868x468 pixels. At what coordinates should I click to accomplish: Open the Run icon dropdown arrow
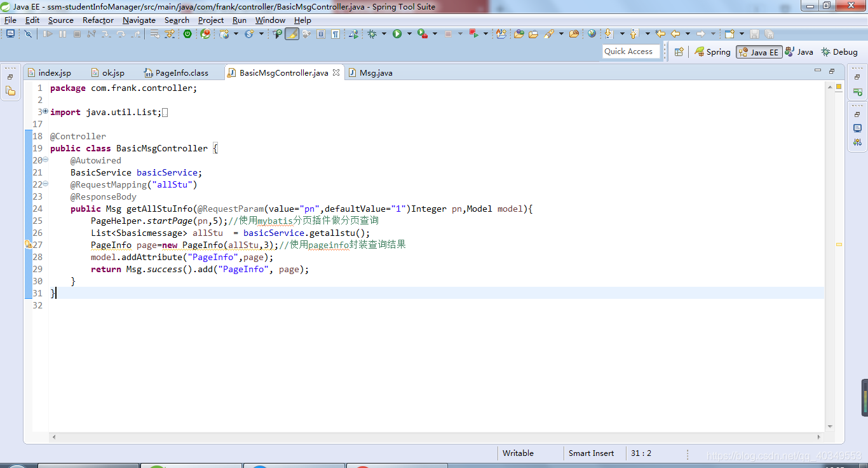tap(409, 34)
